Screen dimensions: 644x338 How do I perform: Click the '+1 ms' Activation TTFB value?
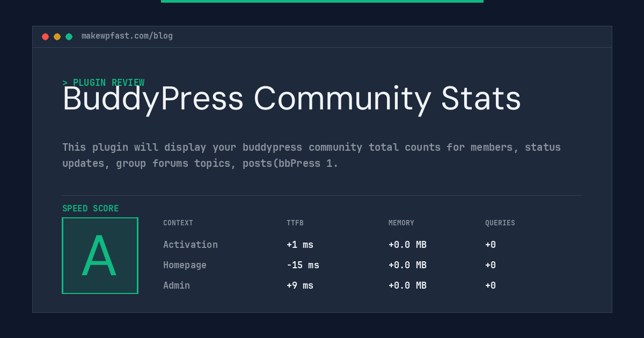pyautogui.click(x=300, y=245)
